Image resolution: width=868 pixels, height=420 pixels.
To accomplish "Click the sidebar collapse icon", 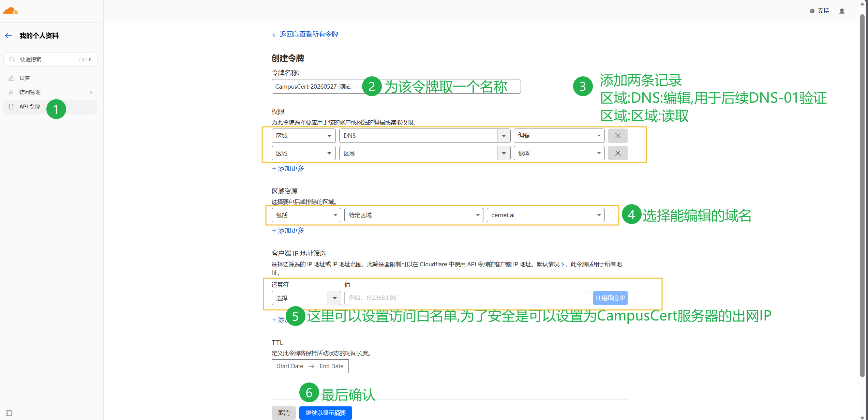I will (x=9, y=413).
